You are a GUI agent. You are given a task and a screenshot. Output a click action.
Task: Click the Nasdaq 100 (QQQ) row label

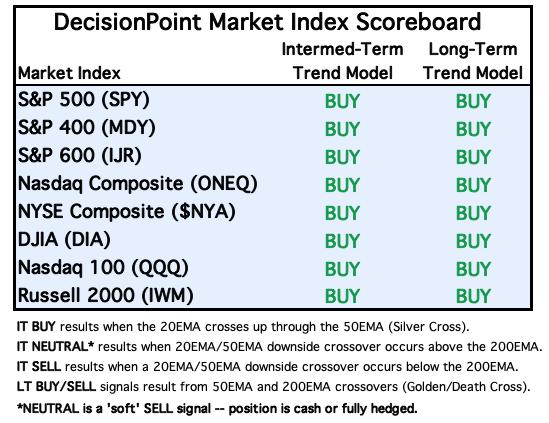pyautogui.click(x=103, y=268)
